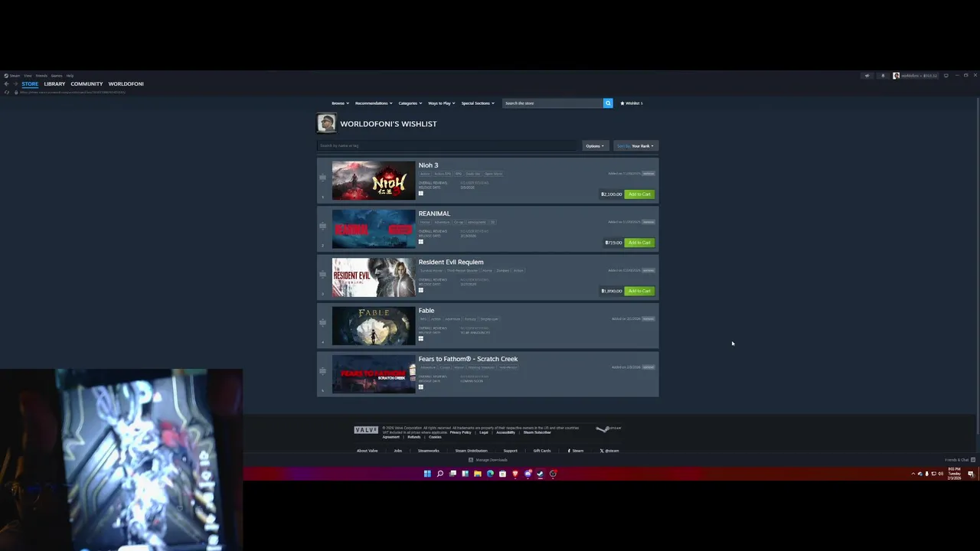This screenshot has height=551, width=980.
Task: Click the Windows platform icon under Nioh 3
Action: point(420,194)
